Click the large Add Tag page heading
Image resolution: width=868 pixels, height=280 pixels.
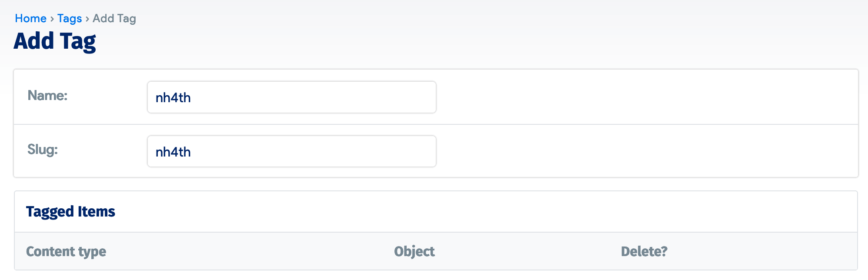coord(55,41)
